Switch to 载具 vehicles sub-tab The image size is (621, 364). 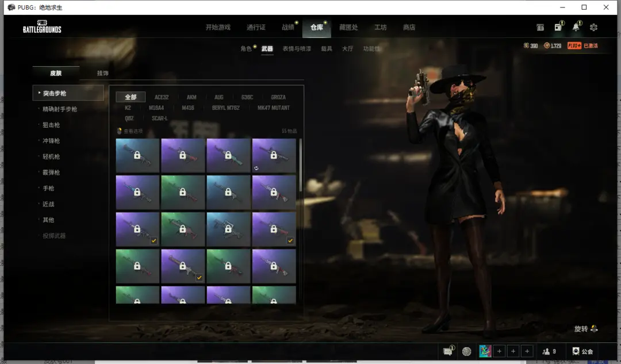pos(327,49)
